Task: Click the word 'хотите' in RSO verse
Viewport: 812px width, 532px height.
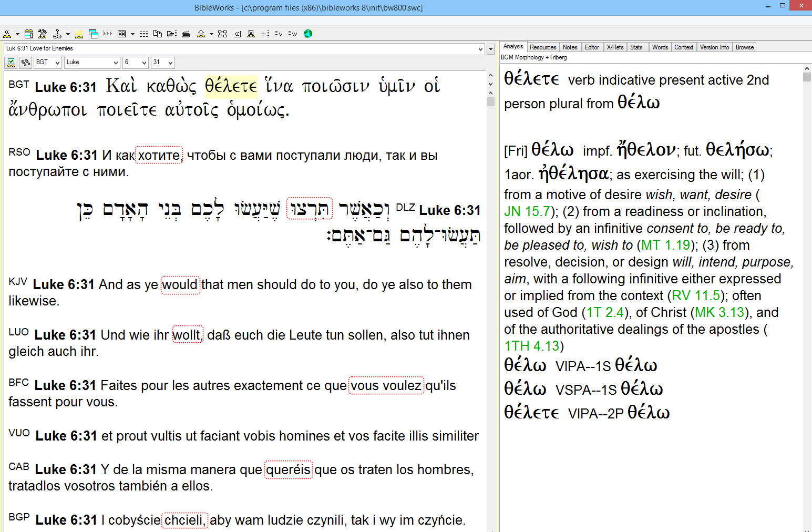Action: (x=159, y=156)
